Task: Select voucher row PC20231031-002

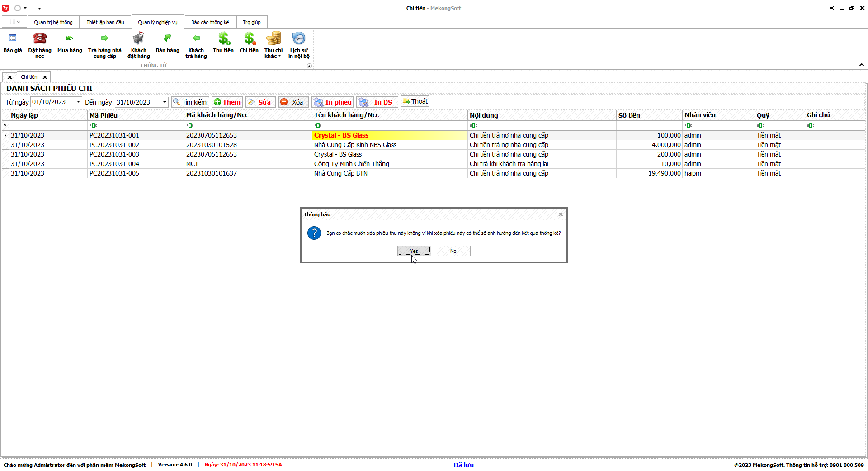Action: [433, 145]
